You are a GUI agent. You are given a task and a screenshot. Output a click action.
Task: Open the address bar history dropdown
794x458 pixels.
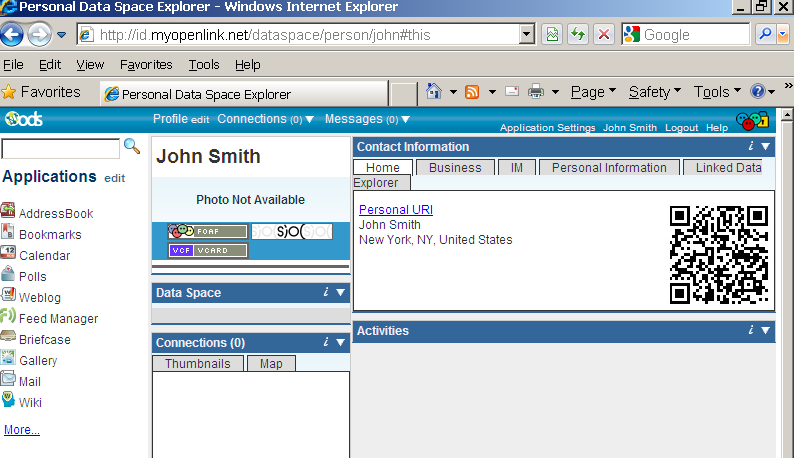(x=527, y=35)
